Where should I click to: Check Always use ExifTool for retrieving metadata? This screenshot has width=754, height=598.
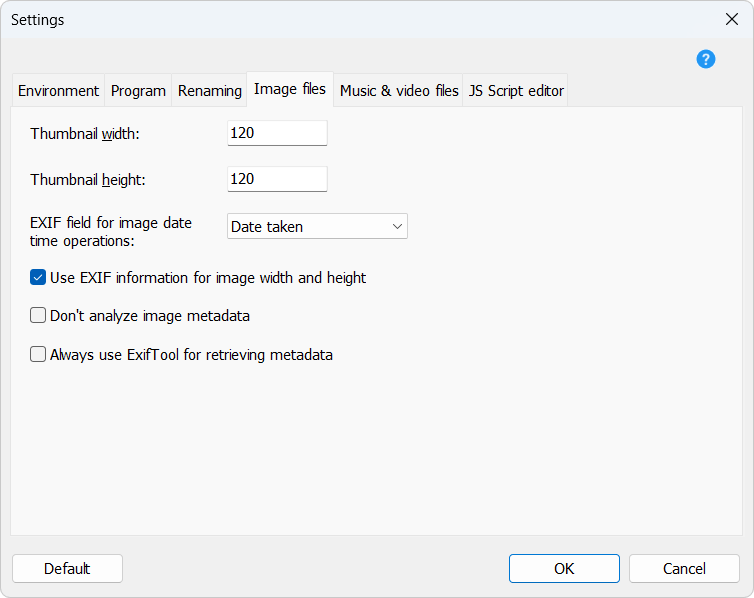39,354
